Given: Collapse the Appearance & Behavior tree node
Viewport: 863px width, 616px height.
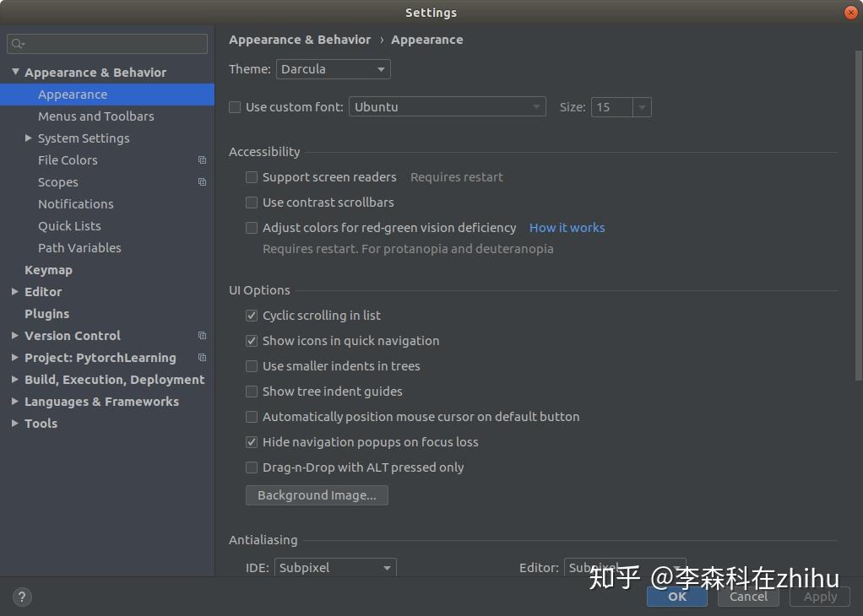Looking at the screenshot, I should 15,72.
